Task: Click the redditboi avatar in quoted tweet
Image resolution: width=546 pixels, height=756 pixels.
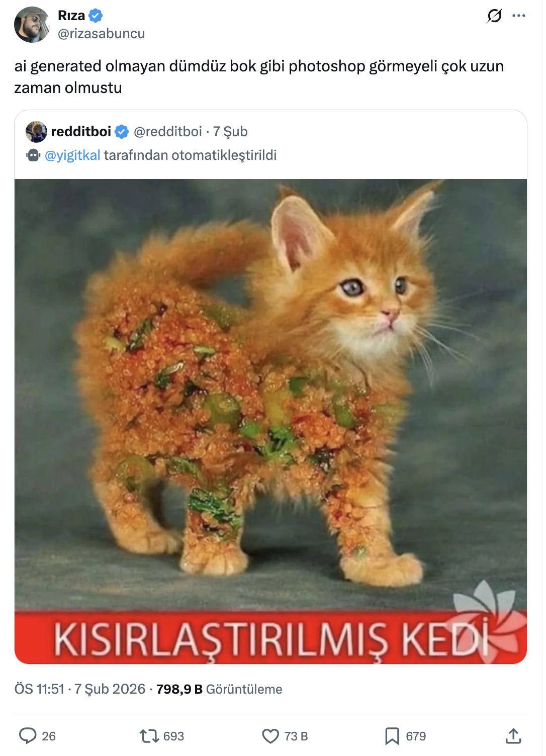Action: point(36,132)
